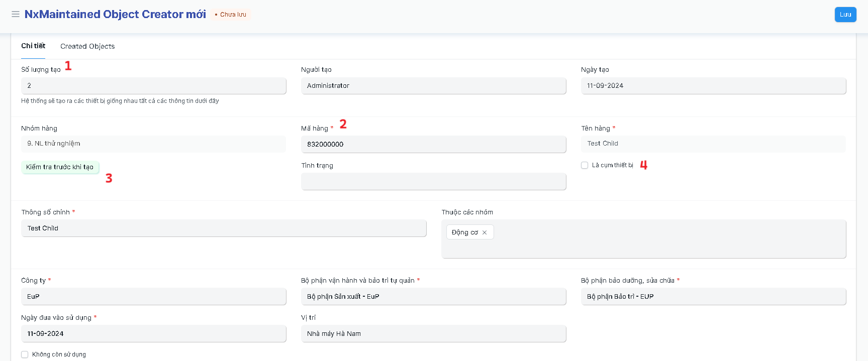The width and height of the screenshot is (868, 361).
Task: Tick the Là cụm thiết bị checkbox
Action: pyautogui.click(x=585, y=165)
